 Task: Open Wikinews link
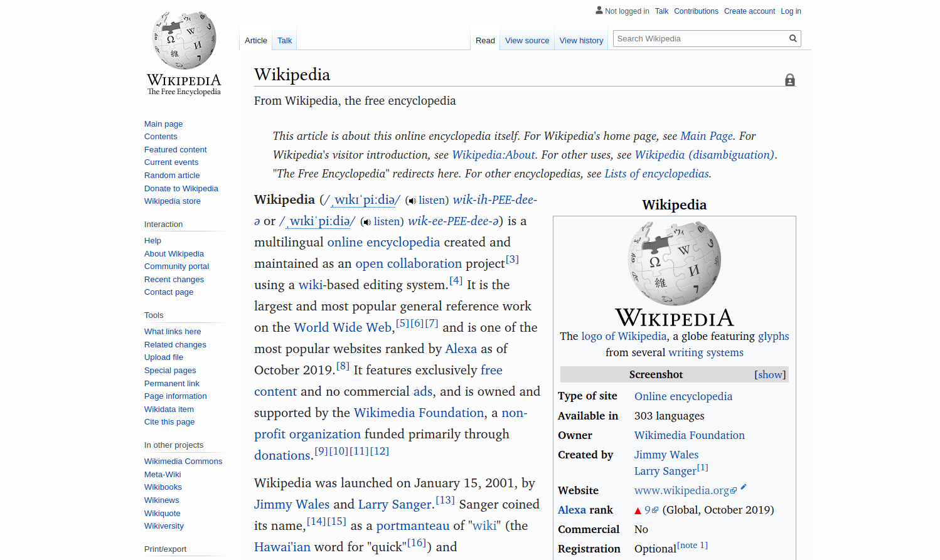(x=162, y=500)
